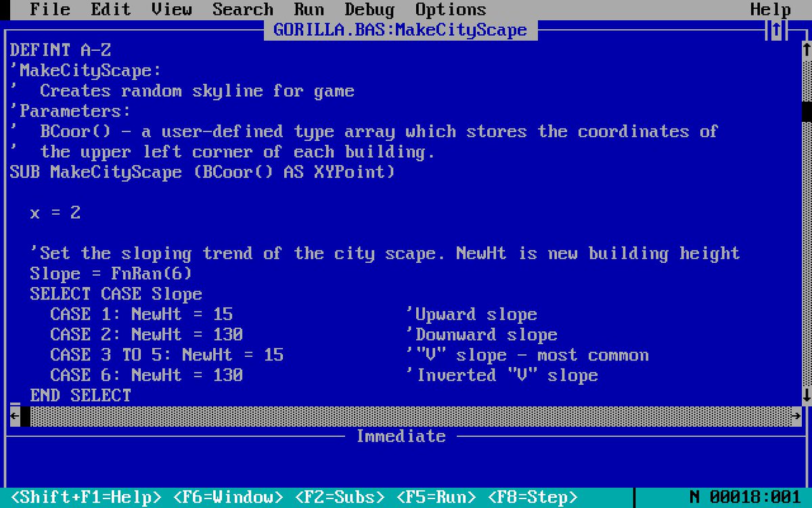
Task: Click the vertical scrollbar thumb
Action: pos(807,111)
